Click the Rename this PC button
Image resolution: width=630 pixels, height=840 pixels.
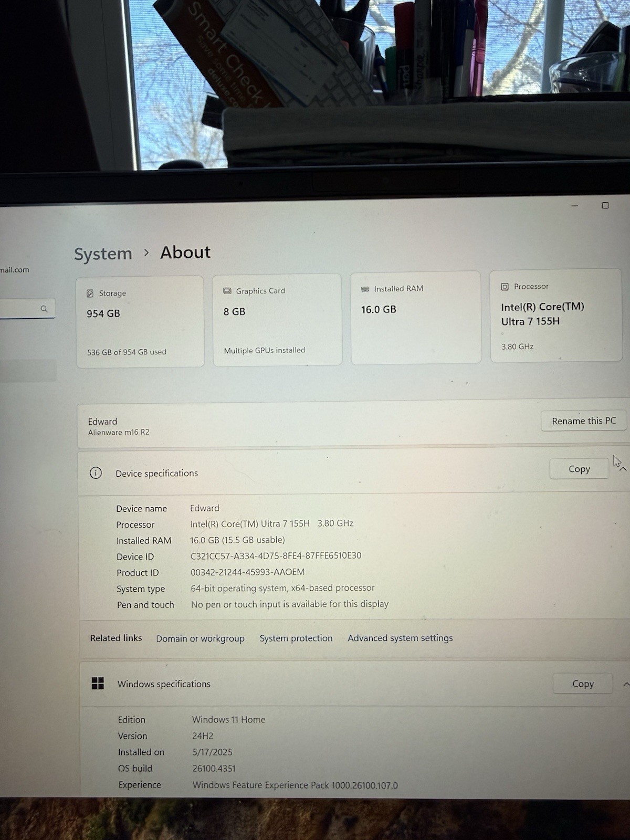point(583,421)
